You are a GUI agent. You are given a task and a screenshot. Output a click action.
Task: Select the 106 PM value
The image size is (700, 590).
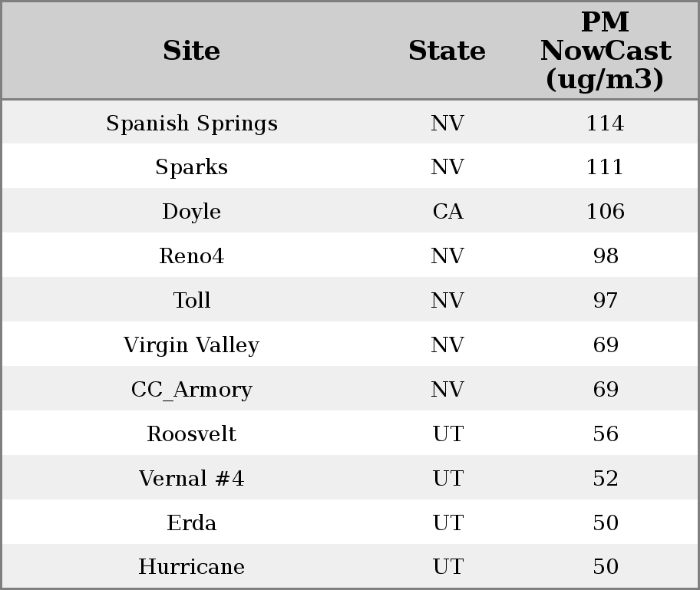(605, 212)
